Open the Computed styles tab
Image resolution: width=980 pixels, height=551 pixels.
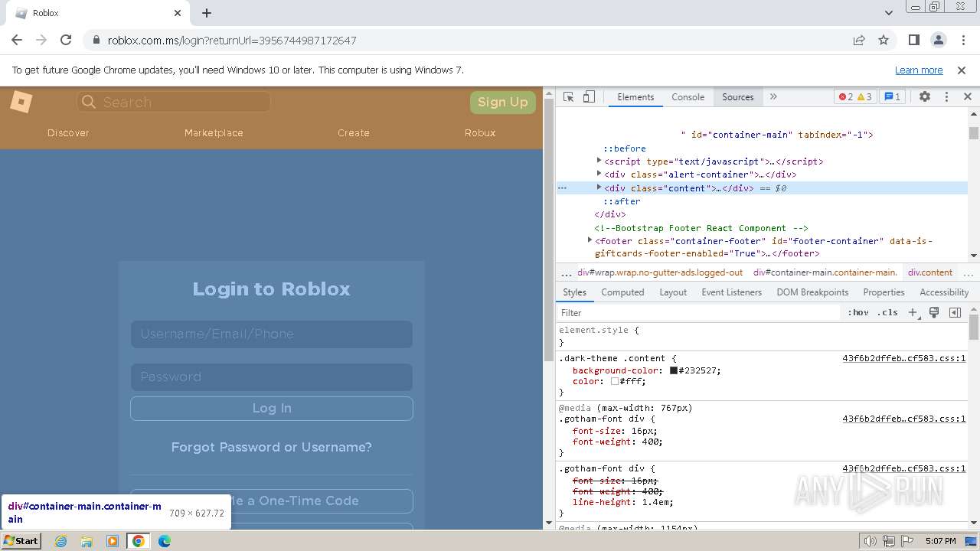click(622, 292)
